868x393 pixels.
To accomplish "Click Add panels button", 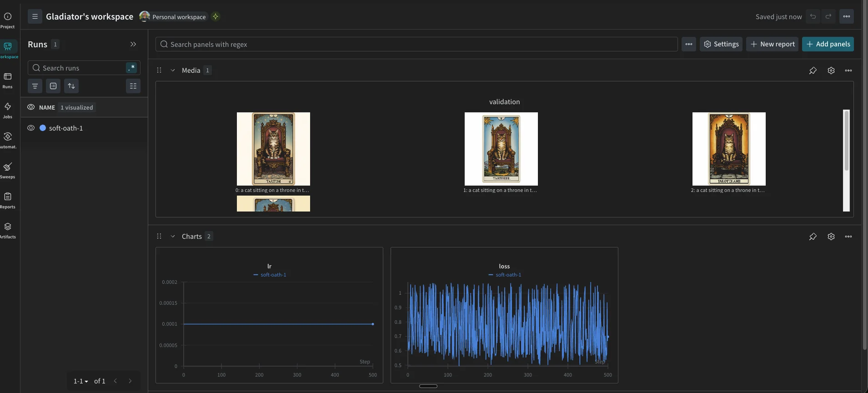I will [828, 44].
